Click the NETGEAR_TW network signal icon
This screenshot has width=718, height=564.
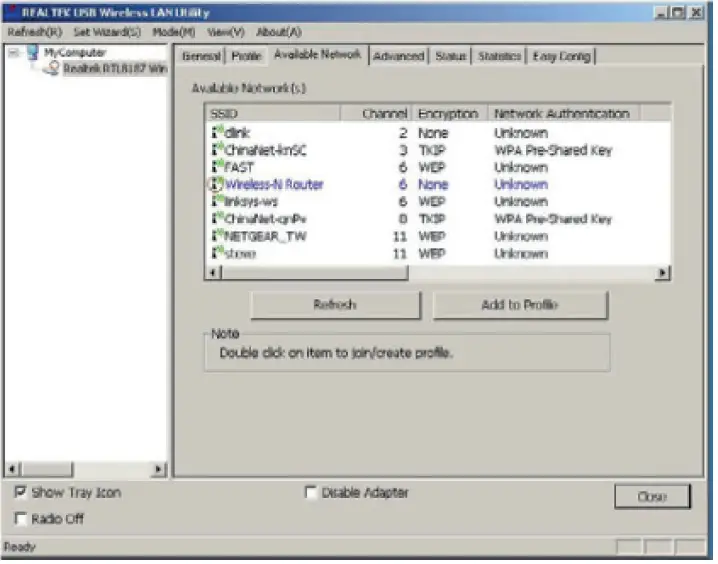click(x=216, y=237)
